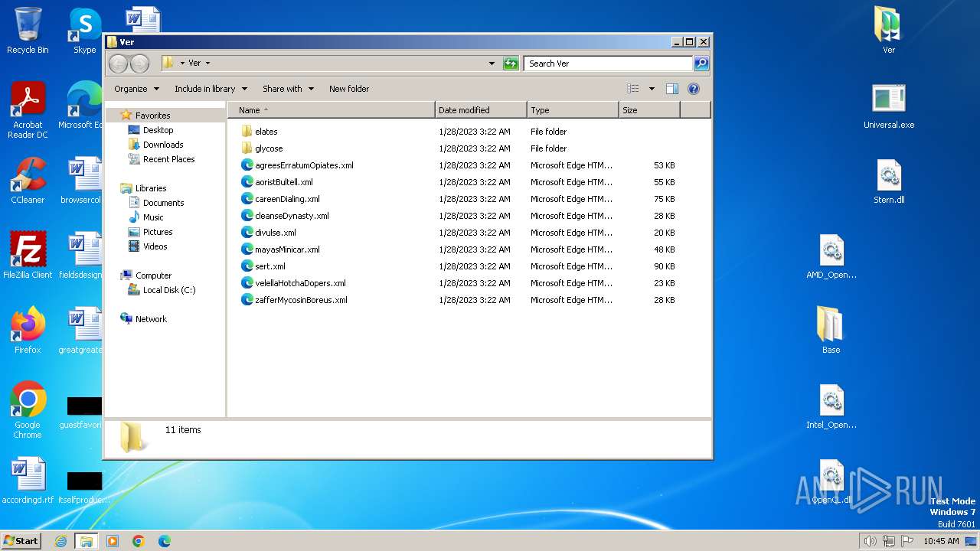The width and height of the screenshot is (980, 551).
Task: Open FileZilla Client desktop shortcut
Action: tap(28, 255)
